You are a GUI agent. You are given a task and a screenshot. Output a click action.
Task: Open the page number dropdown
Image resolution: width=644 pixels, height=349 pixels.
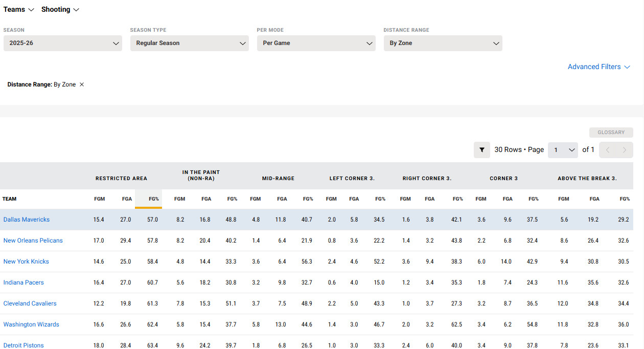(x=563, y=150)
